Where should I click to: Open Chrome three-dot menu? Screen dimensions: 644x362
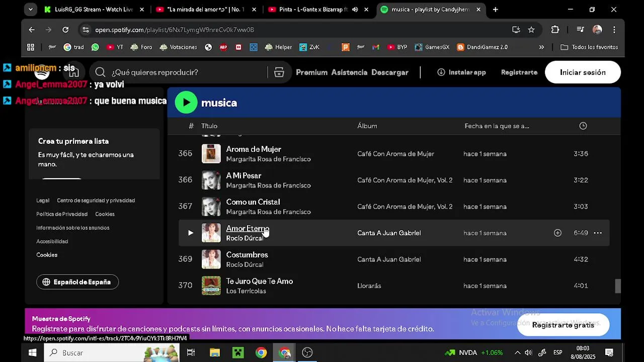coord(614,30)
